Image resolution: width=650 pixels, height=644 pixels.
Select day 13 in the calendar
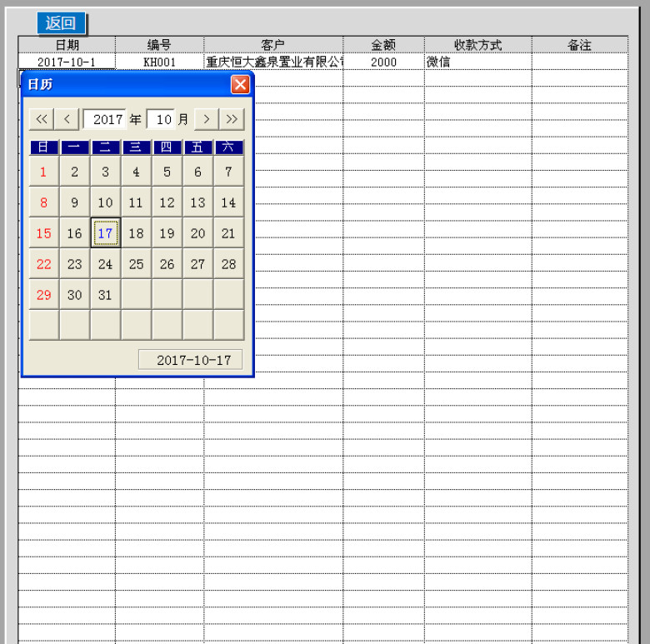[x=197, y=202]
